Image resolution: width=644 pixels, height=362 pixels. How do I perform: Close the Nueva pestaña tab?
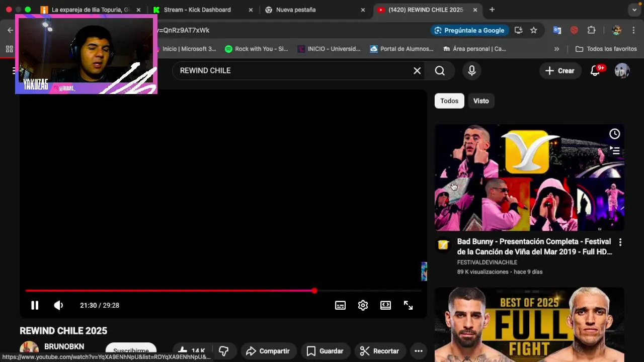click(x=363, y=10)
